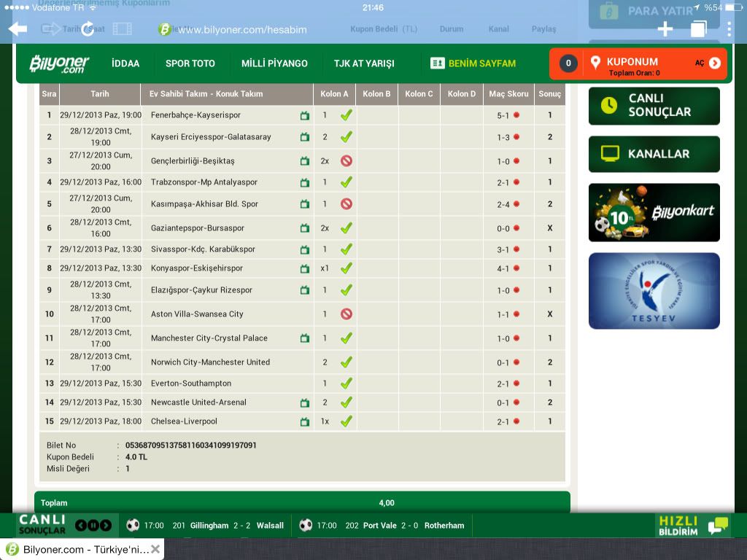Open the CANLI SONUÇLAR sidebar button
This screenshot has height=560, width=747.
[654, 106]
